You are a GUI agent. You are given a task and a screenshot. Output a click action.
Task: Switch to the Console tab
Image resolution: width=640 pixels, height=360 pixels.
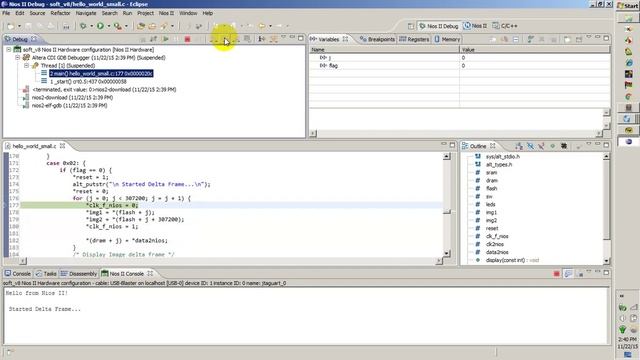click(18, 273)
